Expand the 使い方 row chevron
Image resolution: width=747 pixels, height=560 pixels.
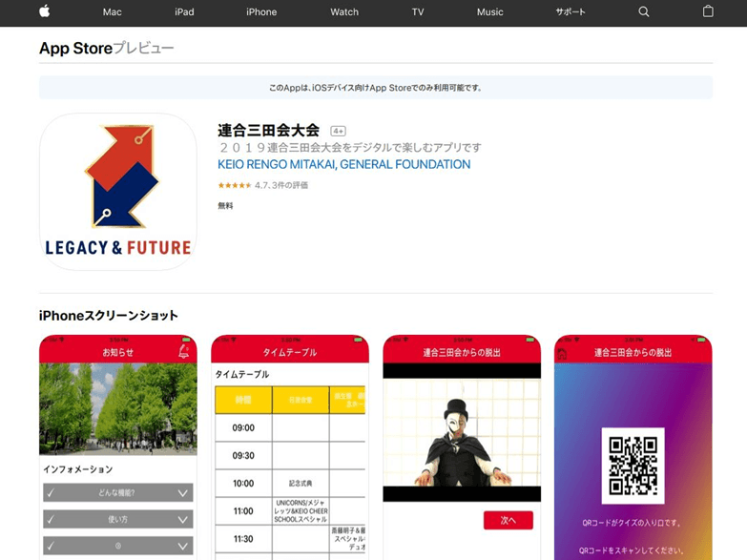[x=183, y=520]
